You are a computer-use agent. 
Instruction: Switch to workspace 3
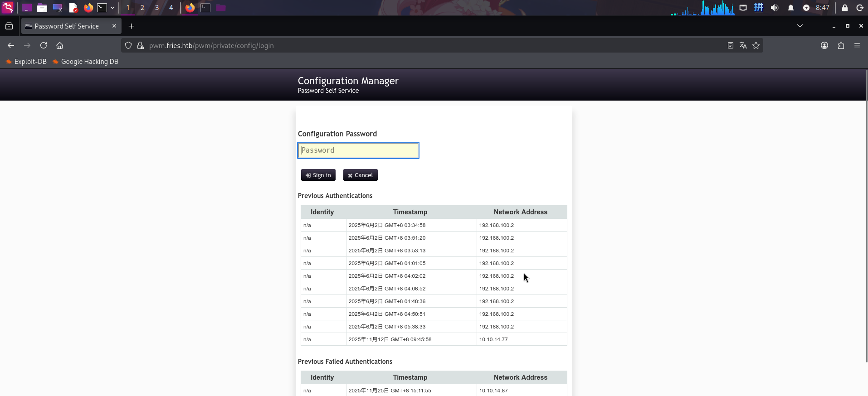pos(157,8)
